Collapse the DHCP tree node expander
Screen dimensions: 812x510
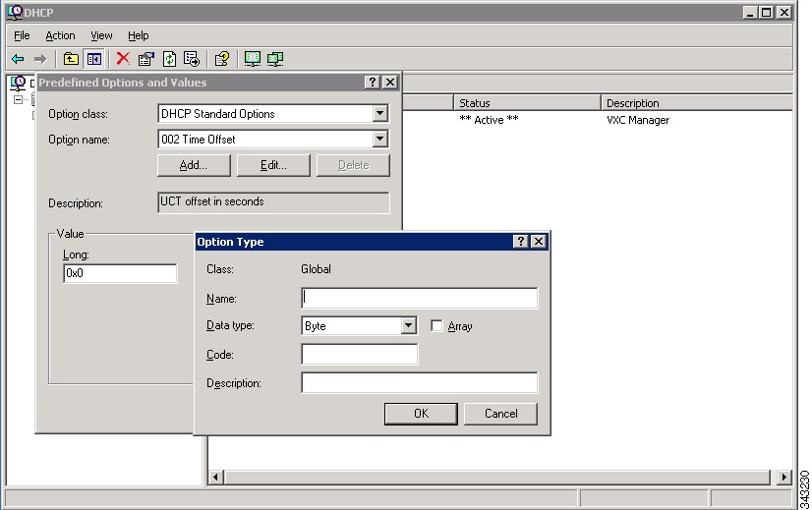pos(18,99)
